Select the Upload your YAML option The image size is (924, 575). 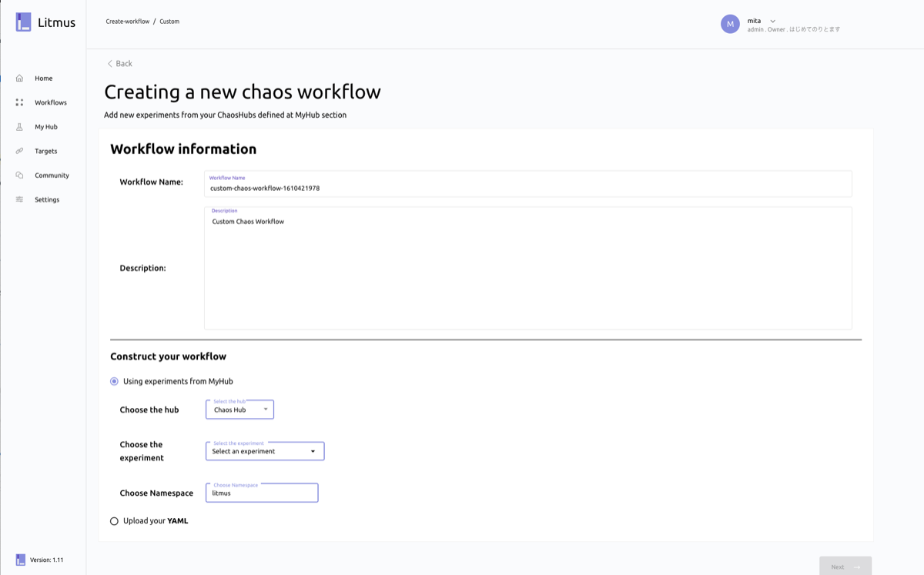(x=115, y=521)
